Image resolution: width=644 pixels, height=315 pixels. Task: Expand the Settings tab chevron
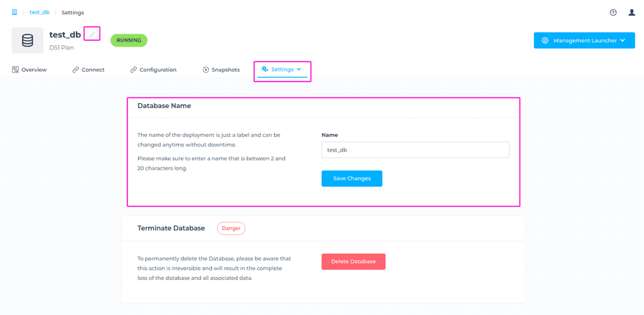tap(299, 69)
